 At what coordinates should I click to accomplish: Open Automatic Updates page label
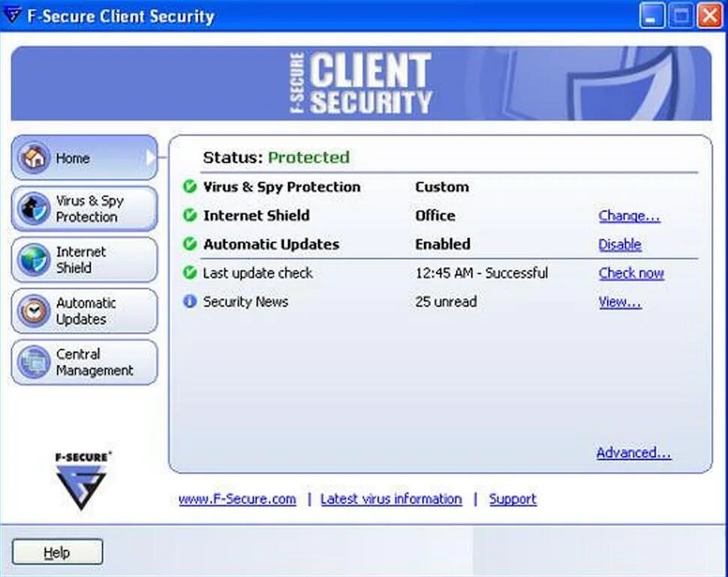(86, 311)
